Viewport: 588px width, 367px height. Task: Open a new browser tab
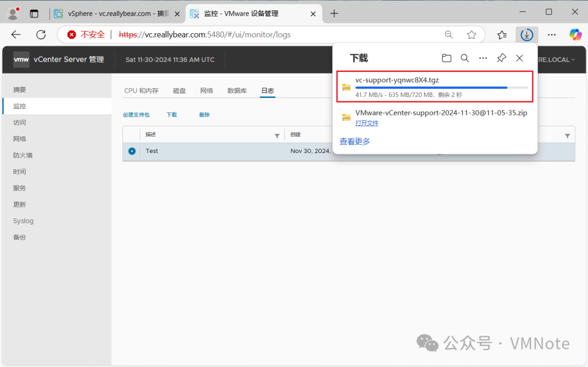point(334,14)
